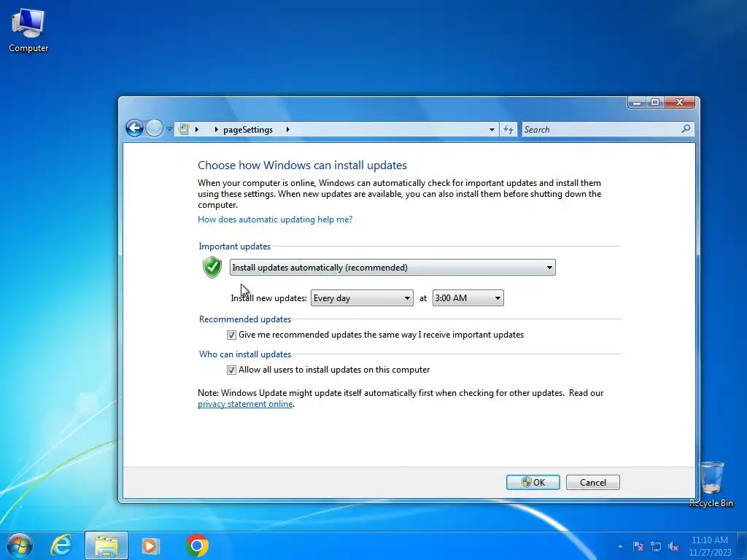Select the Recycle Bin desktop icon
This screenshot has width=747, height=560.
click(711, 484)
